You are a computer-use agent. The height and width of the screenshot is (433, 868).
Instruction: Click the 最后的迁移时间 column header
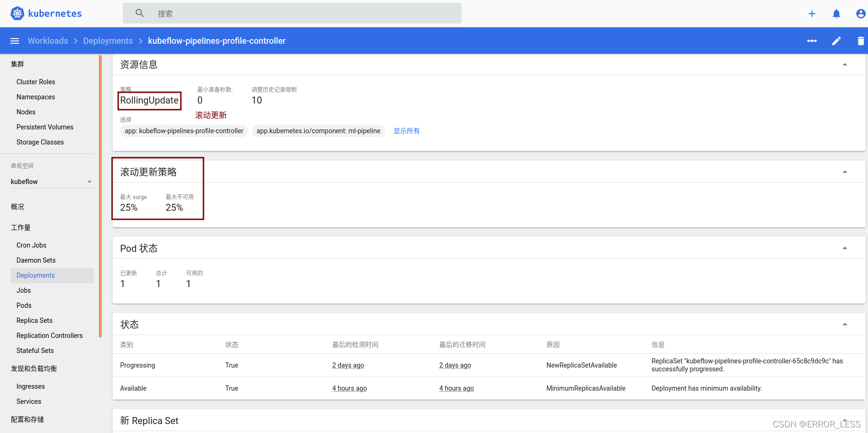[x=462, y=345]
